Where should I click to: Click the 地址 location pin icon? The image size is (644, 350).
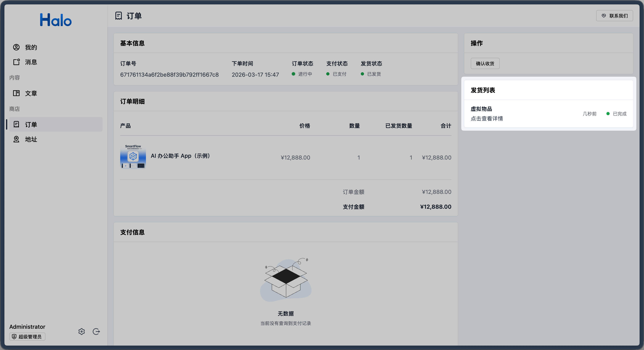pos(16,139)
